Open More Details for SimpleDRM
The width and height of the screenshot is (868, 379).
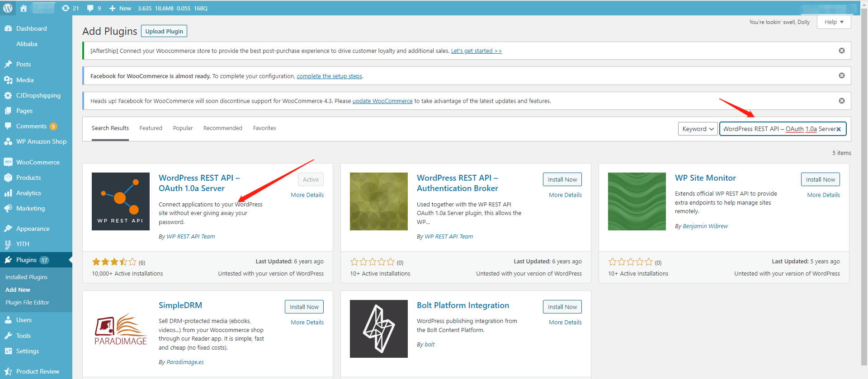point(307,322)
